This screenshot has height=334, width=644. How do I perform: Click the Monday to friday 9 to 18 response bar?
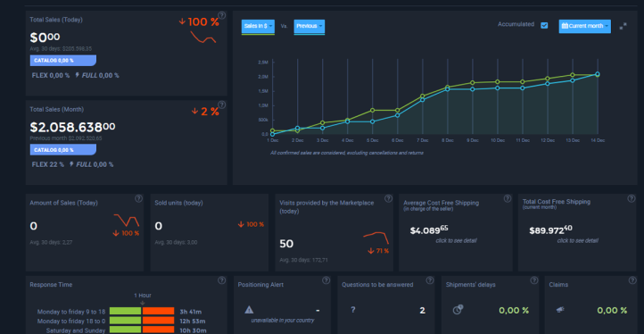tap(142, 312)
